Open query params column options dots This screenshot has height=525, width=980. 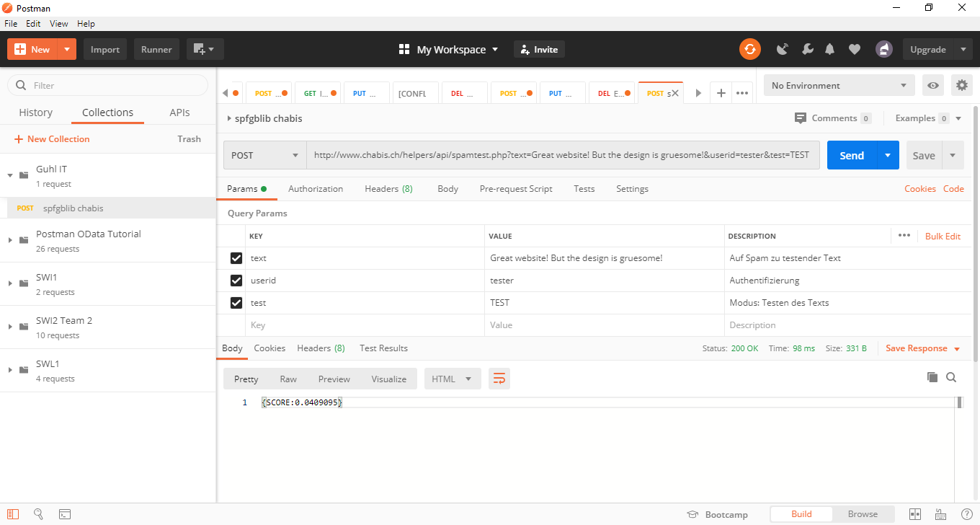[904, 236]
